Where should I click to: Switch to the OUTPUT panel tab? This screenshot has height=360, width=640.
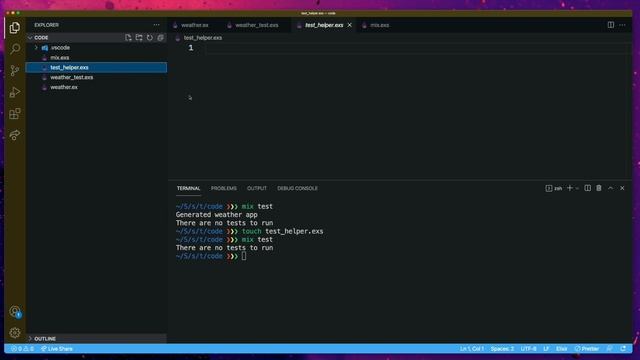point(257,188)
